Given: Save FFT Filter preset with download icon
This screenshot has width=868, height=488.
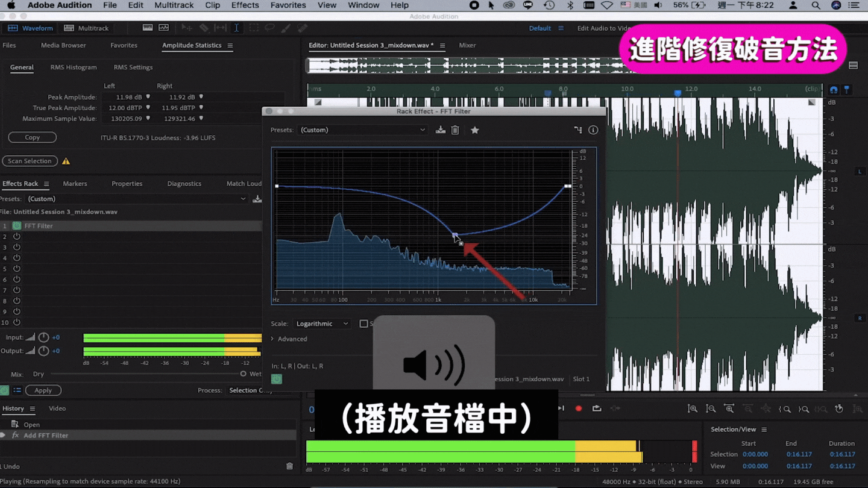Looking at the screenshot, I should coord(441,130).
